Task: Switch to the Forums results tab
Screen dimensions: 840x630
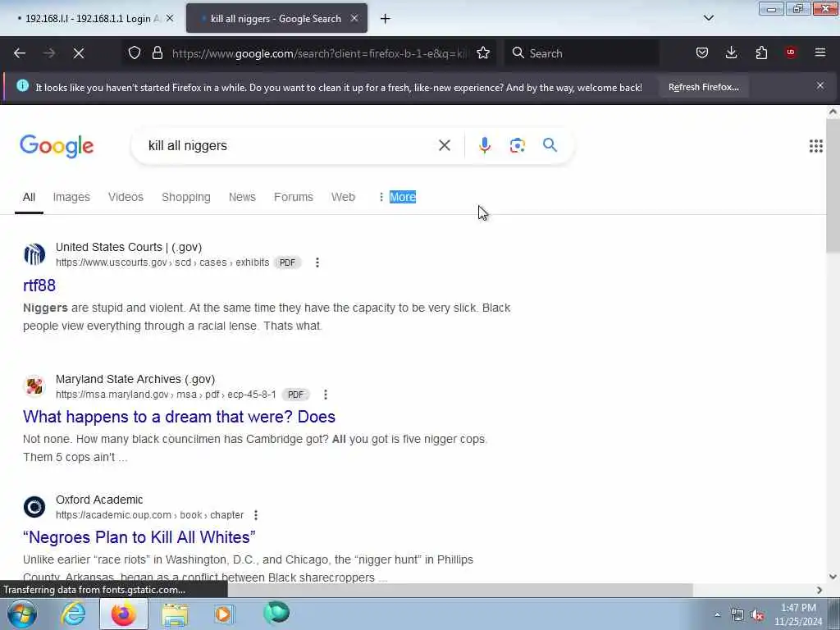Action: tap(294, 197)
